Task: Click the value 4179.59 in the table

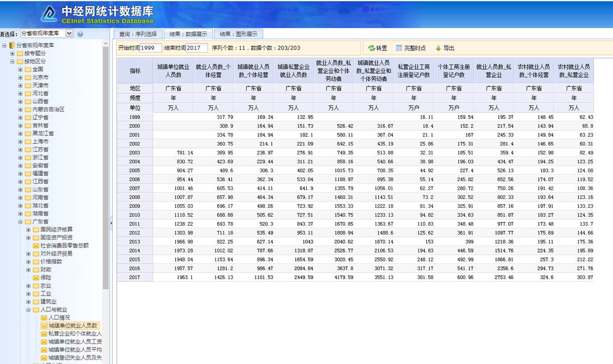Action: point(344,277)
